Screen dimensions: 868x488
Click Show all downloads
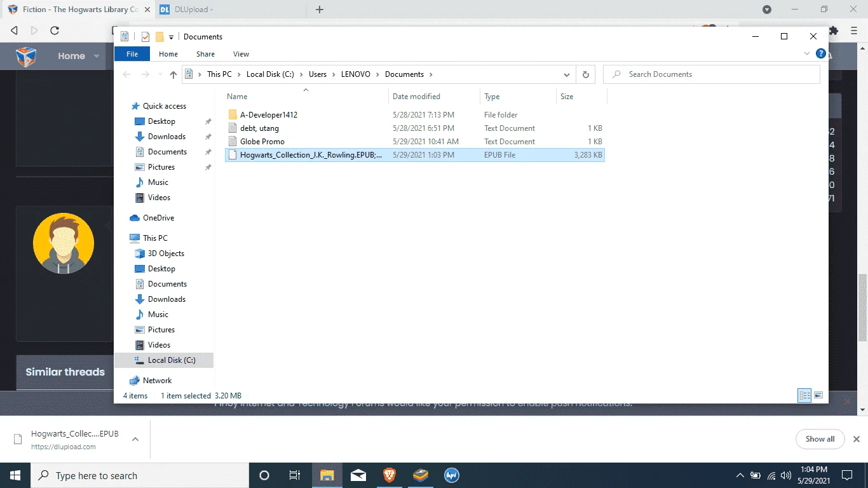pos(820,439)
